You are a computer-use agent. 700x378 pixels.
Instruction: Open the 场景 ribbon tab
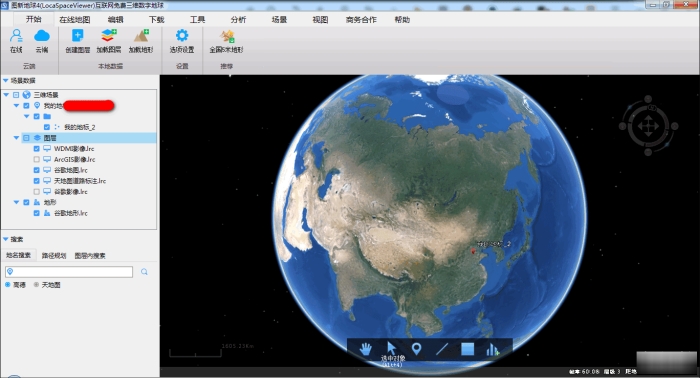279,20
